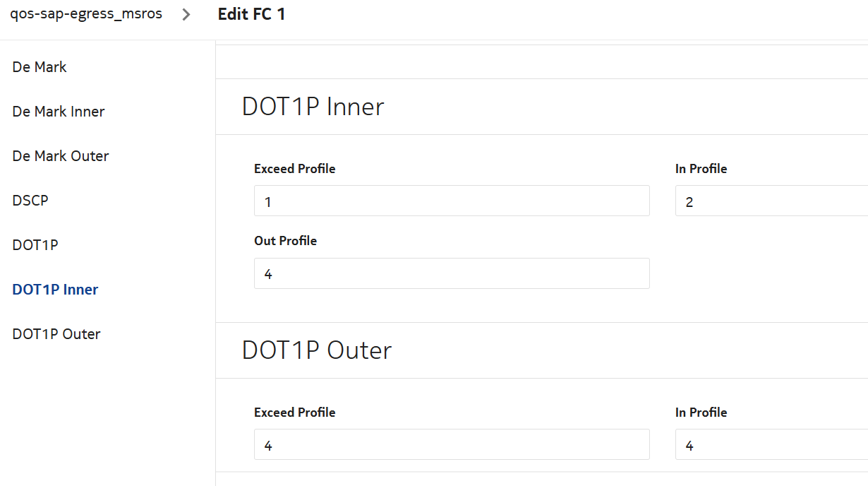Focus DOT1P Inner Exceed Profile field
This screenshot has height=486, width=868.
(452, 201)
